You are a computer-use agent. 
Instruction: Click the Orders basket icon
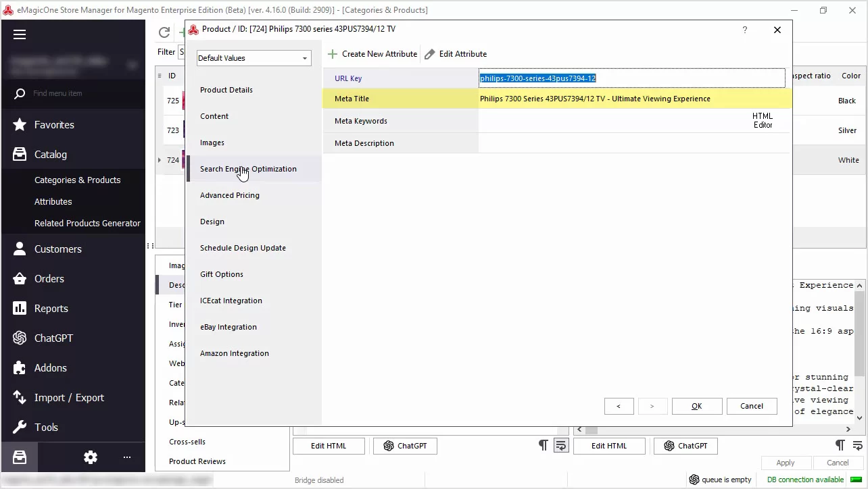[20, 278]
